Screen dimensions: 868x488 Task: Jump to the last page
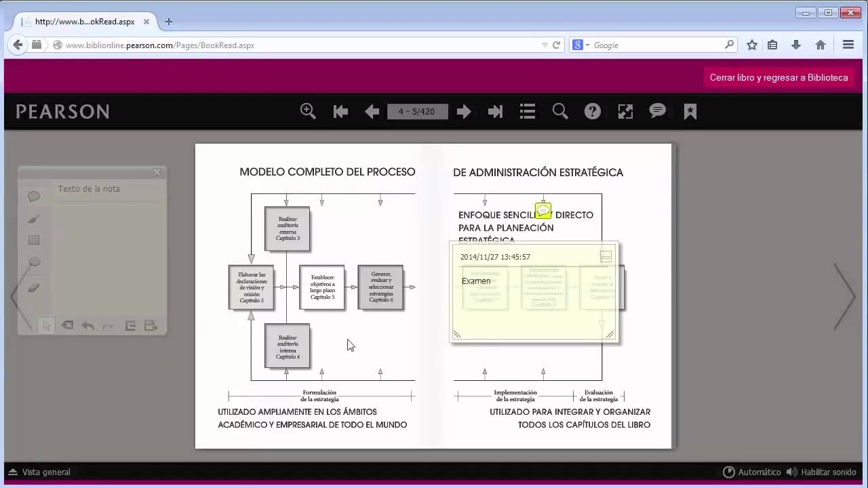point(495,112)
